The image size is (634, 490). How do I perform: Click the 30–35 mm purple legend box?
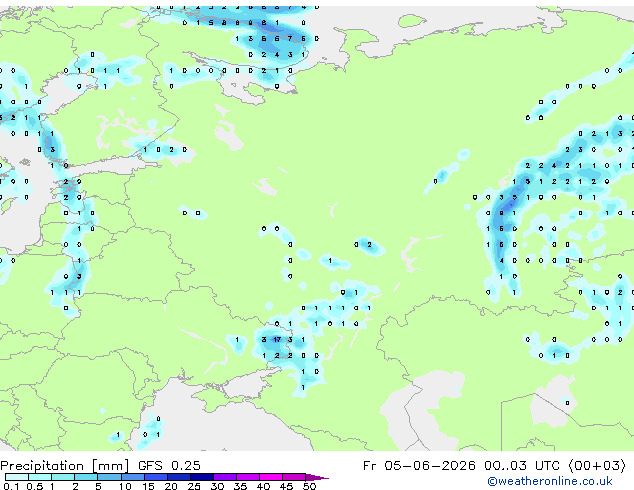[225, 477]
